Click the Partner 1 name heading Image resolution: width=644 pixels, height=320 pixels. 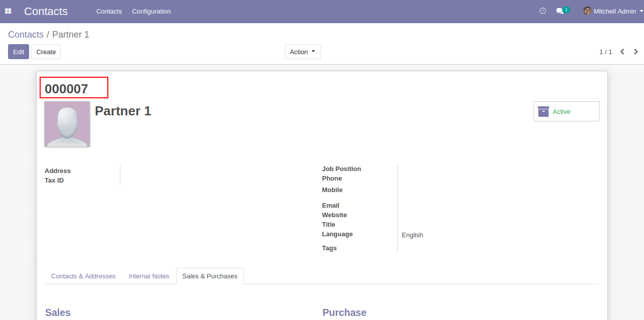tap(123, 111)
